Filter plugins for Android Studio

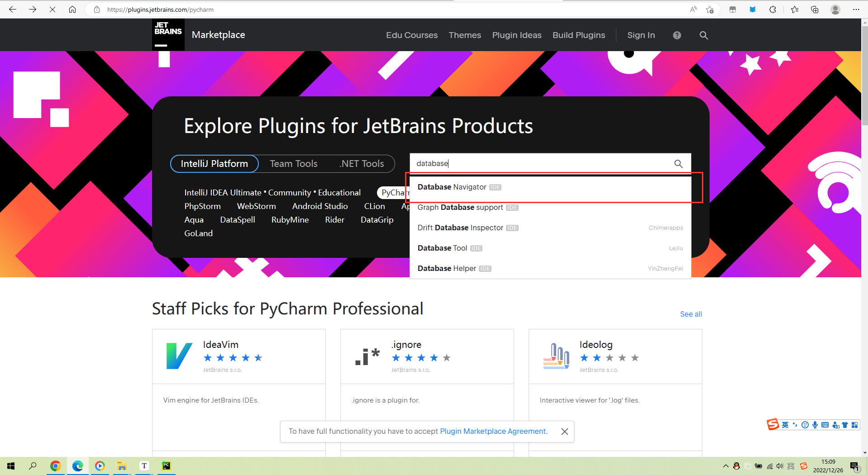pos(320,206)
